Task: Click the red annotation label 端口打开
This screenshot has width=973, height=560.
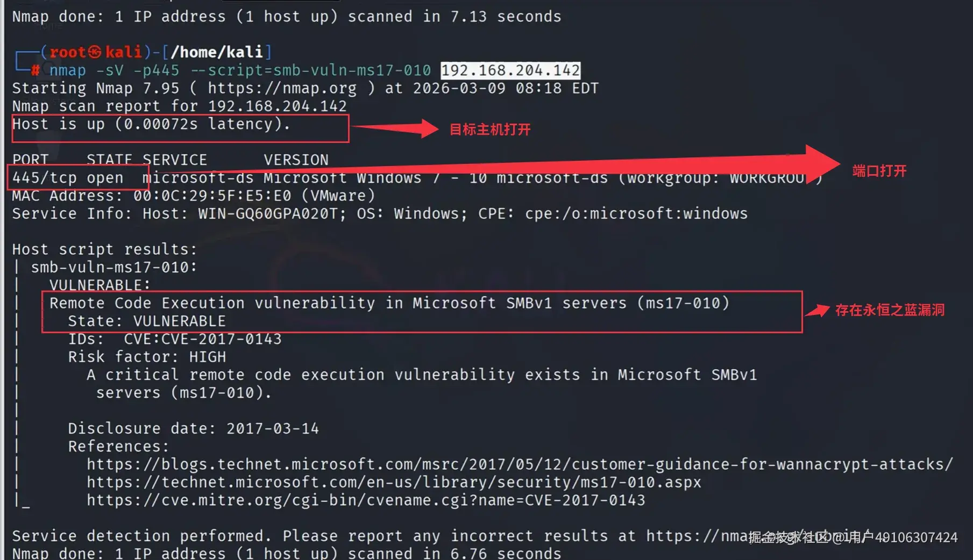Action: tap(879, 171)
